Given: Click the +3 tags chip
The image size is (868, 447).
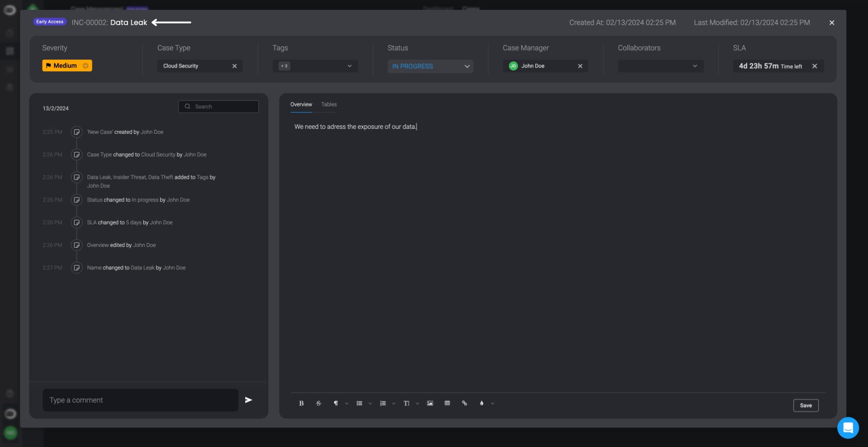Looking at the screenshot, I should pyautogui.click(x=284, y=66).
